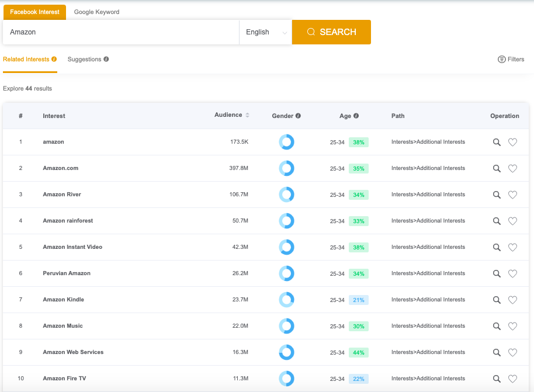
Task: Click the Amazon rainforest interest name
Action: coord(68,221)
